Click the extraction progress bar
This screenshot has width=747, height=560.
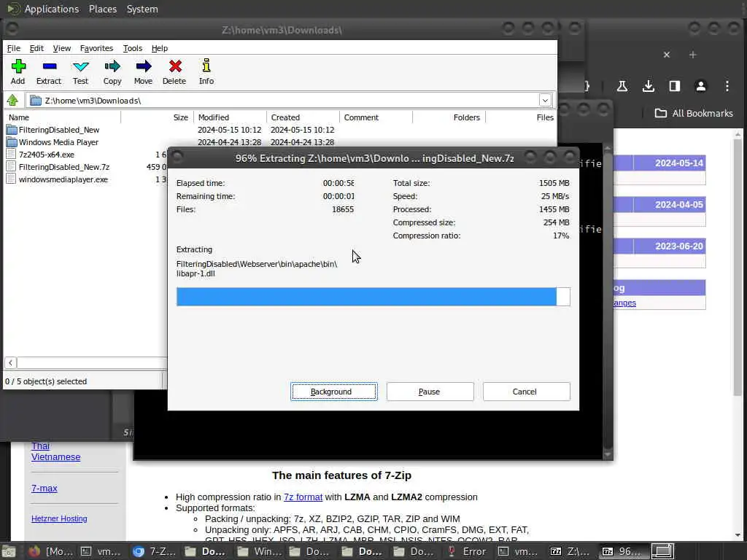(x=373, y=297)
